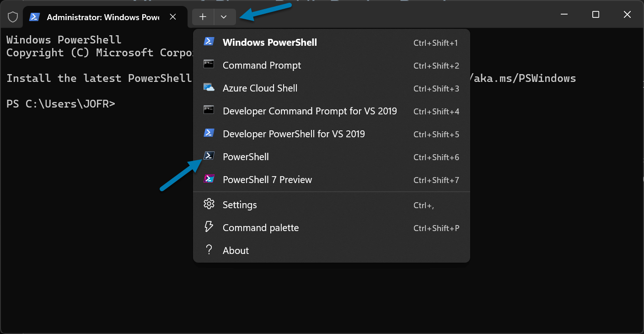Open a new tab with plus button
The width and height of the screenshot is (644, 334).
pyautogui.click(x=203, y=17)
